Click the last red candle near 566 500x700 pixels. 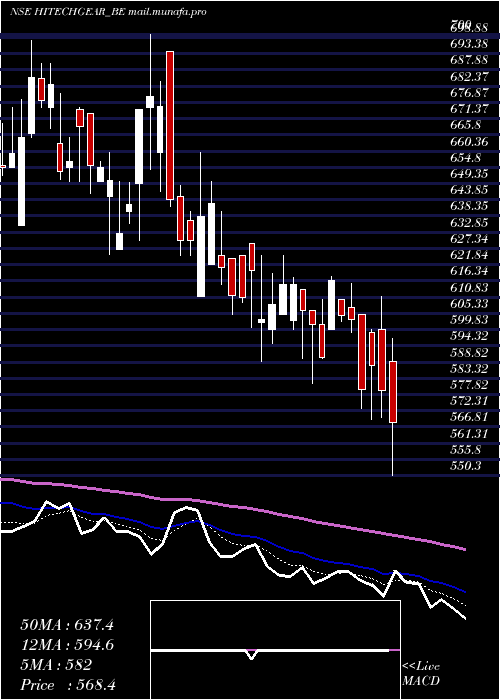coord(393,392)
